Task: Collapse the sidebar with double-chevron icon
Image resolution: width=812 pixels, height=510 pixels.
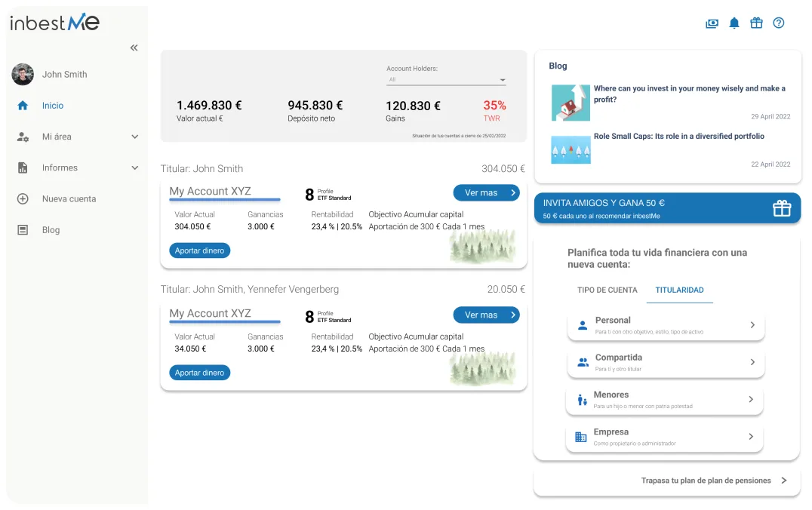Action: coord(134,48)
